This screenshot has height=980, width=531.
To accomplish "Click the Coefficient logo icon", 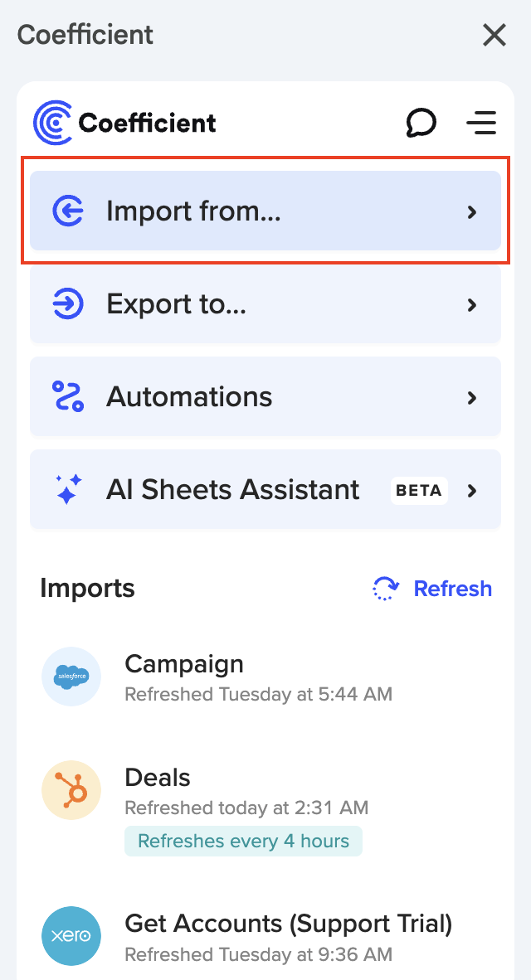I will click(53, 123).
